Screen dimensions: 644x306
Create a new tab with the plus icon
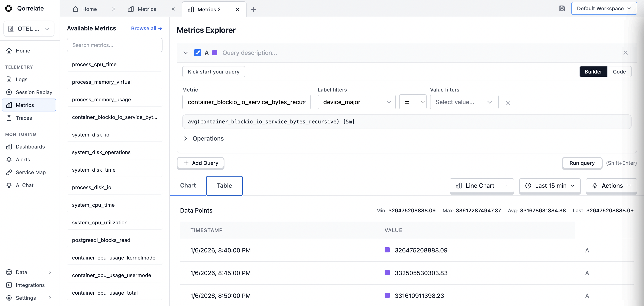coord(253,9)
